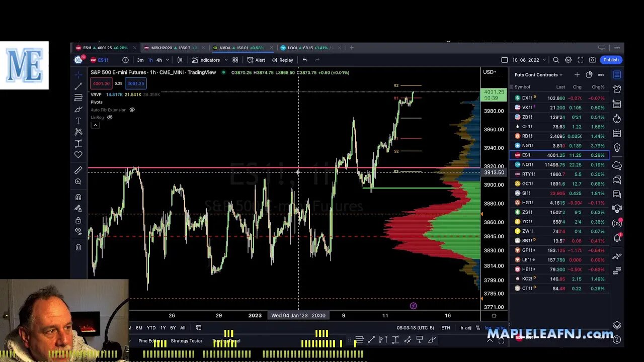Toggle log scale on price axis
Screen dimensions: 644x362
(x=488, y=328)
